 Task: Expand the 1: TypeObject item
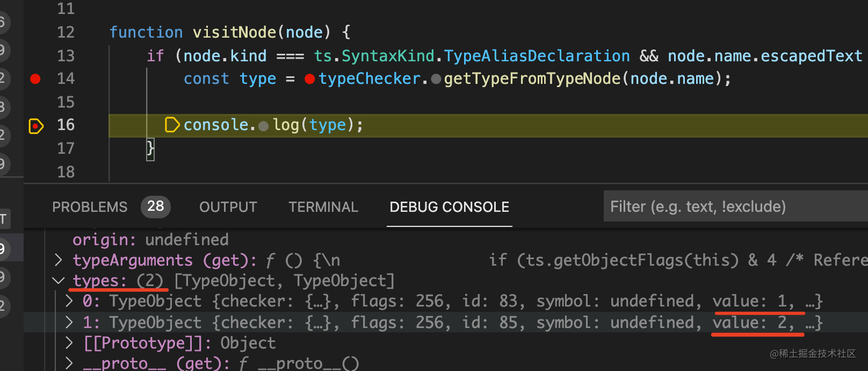[x=69, y=322]
